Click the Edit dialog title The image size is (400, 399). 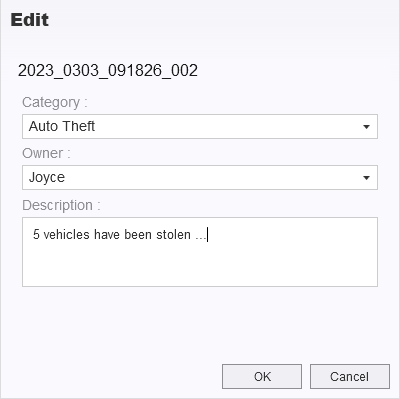tap(30, 20)
